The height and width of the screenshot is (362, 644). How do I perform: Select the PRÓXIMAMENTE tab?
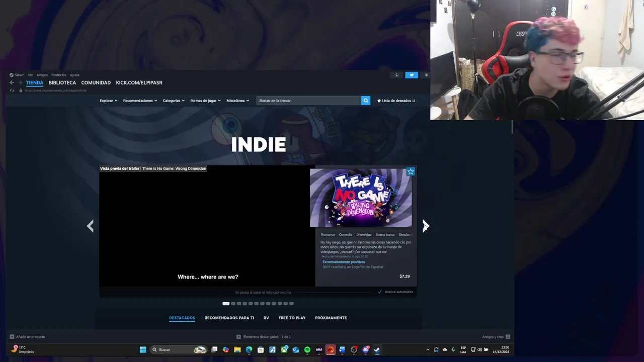click(331, 318)
